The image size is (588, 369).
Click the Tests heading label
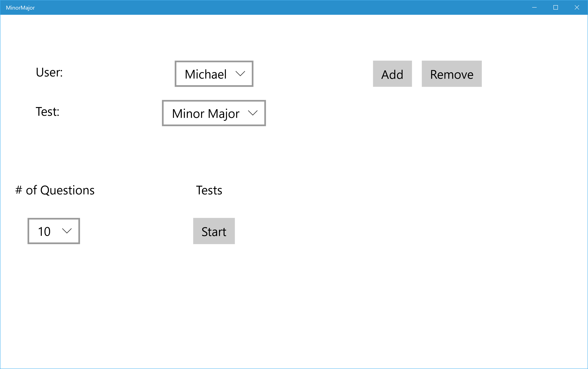209,190
